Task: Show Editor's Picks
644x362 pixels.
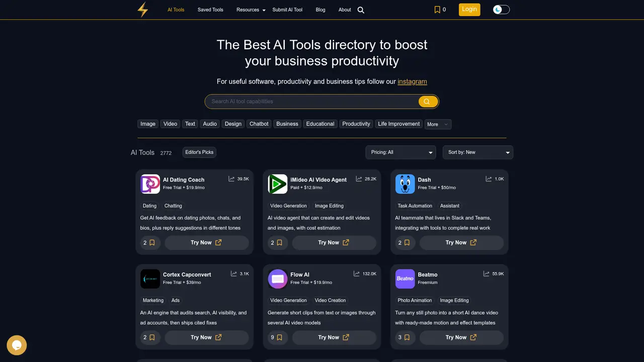Action: (x=199, y=152)
